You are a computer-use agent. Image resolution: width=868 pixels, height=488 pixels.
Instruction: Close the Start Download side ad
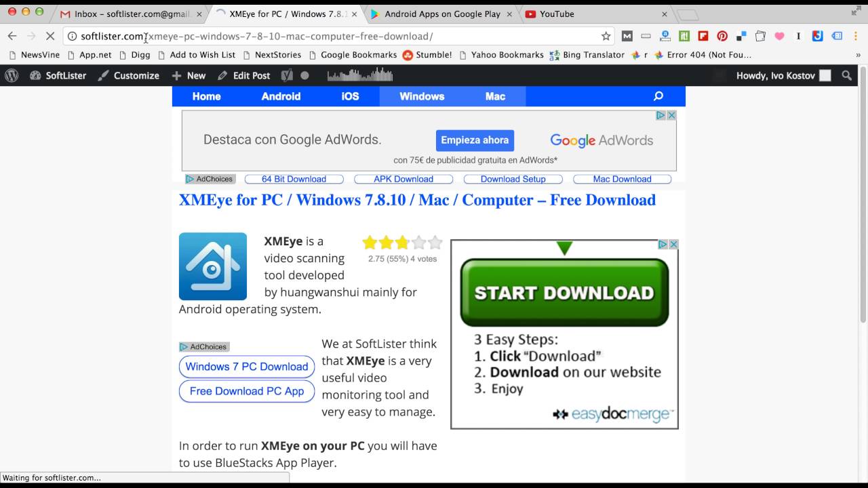(673, 245)
